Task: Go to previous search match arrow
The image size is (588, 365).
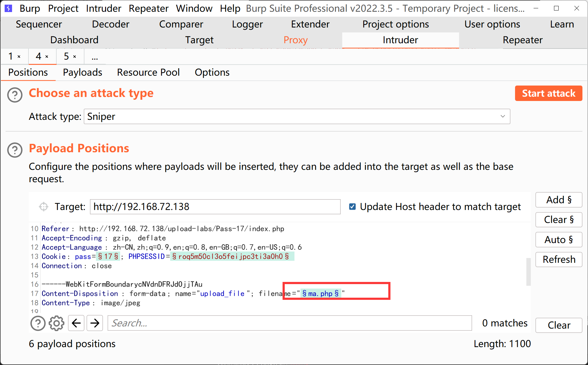Action: 76,323
